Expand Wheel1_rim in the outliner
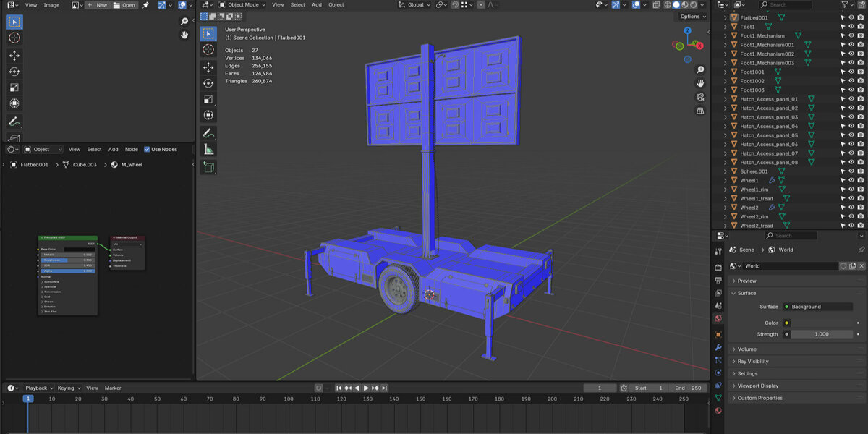 726,190
